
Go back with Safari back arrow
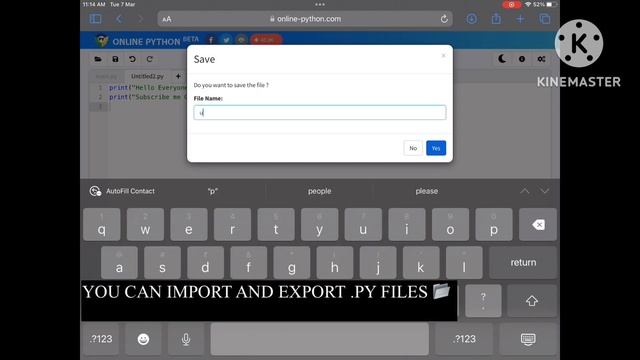click(x=119, y=19)
